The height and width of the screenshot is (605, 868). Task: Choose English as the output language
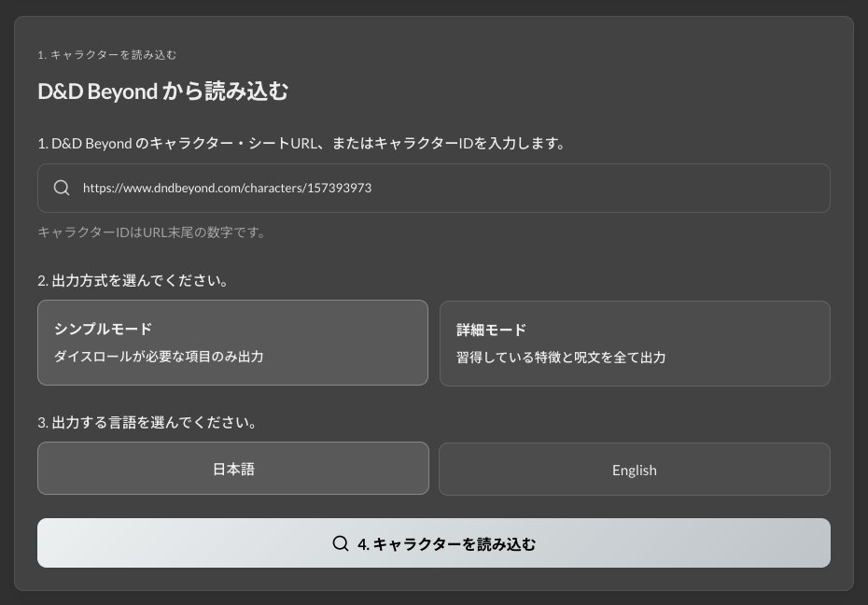[x=635, y=469]
